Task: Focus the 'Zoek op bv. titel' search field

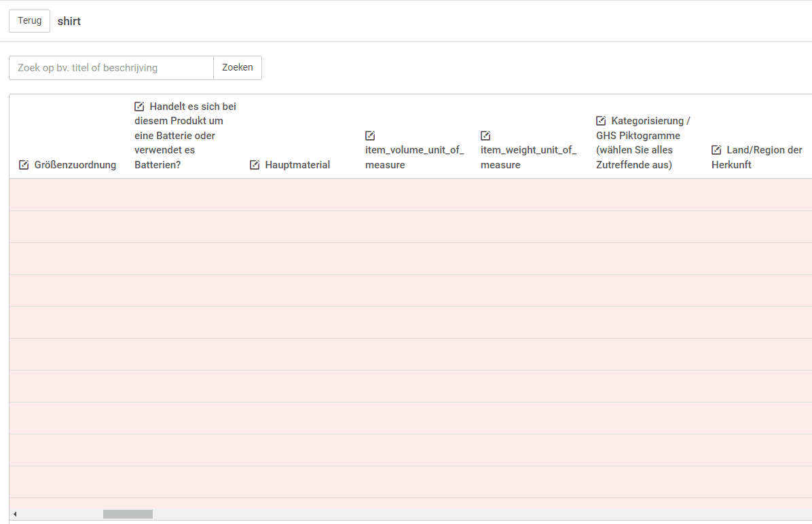Action: pos(111,68)
